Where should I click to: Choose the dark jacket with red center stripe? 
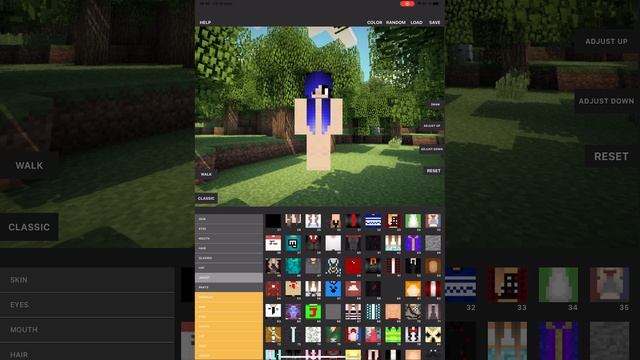pyautogui.click(x=353, y=221)
